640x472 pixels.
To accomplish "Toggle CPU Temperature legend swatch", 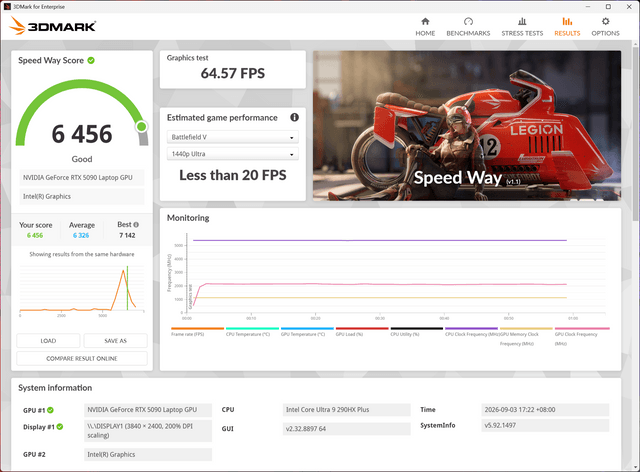I will (252, 328).
